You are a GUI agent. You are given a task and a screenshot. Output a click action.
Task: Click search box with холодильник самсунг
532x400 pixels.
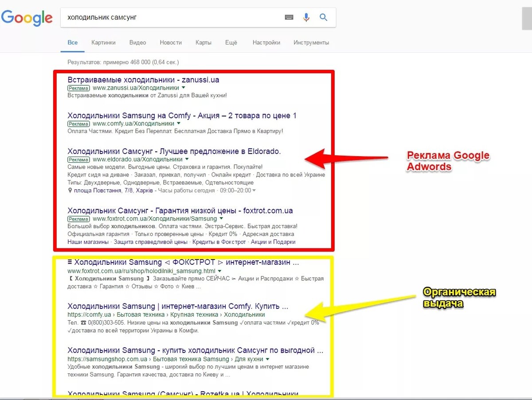[198, 18]
